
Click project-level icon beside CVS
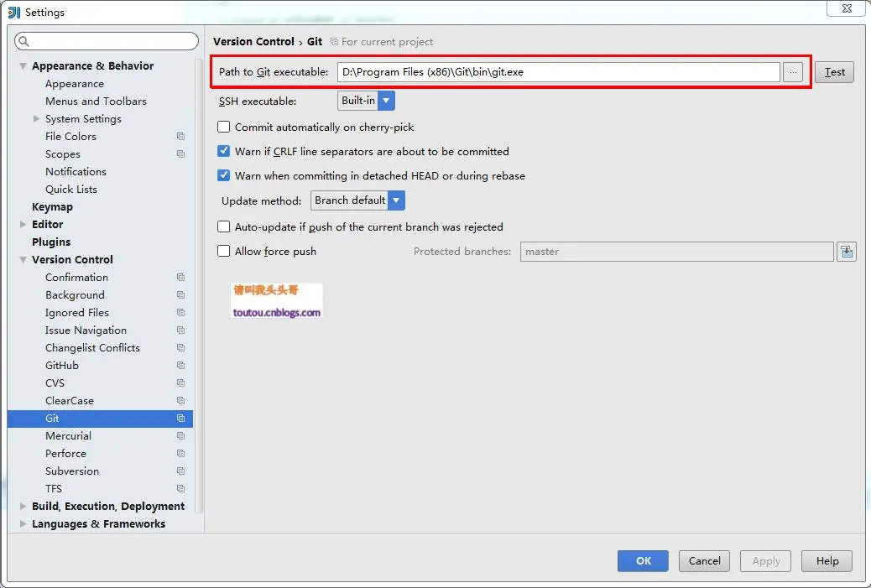pyautogui.click(x=180, y=383)
